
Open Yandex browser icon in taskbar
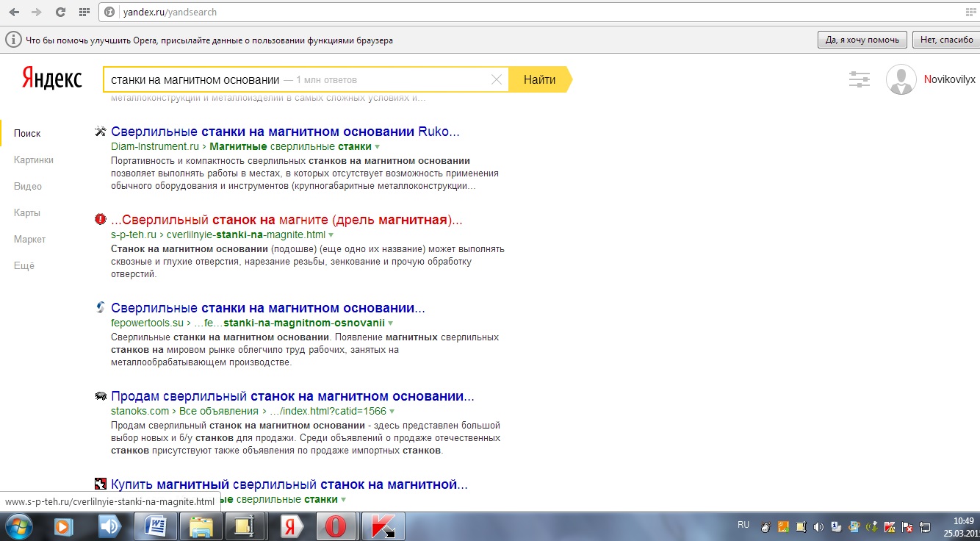point(292,526)
